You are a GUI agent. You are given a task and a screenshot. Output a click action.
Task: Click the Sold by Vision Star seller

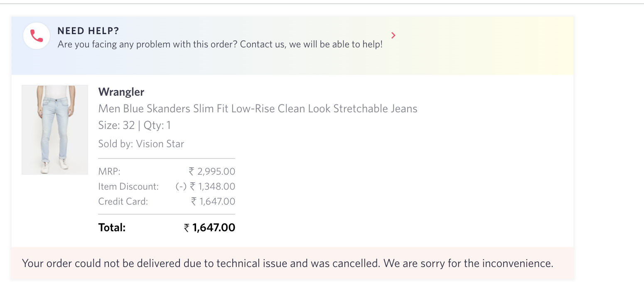tap(141, 144)
